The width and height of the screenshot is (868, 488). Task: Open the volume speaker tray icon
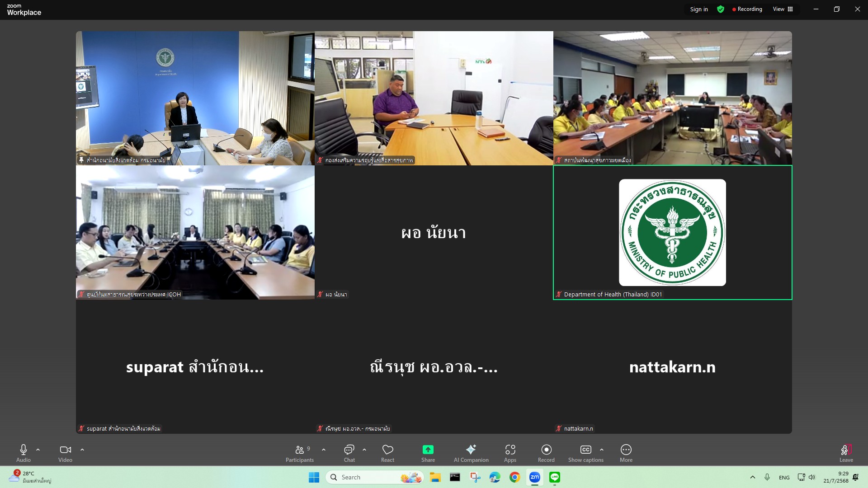(x=812, y=477)
